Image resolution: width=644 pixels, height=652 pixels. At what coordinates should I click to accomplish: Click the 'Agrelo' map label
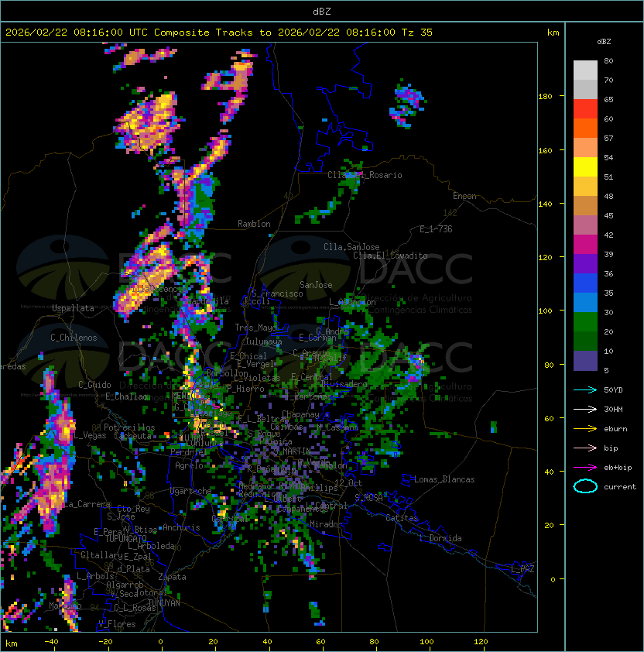coord(189,465)
